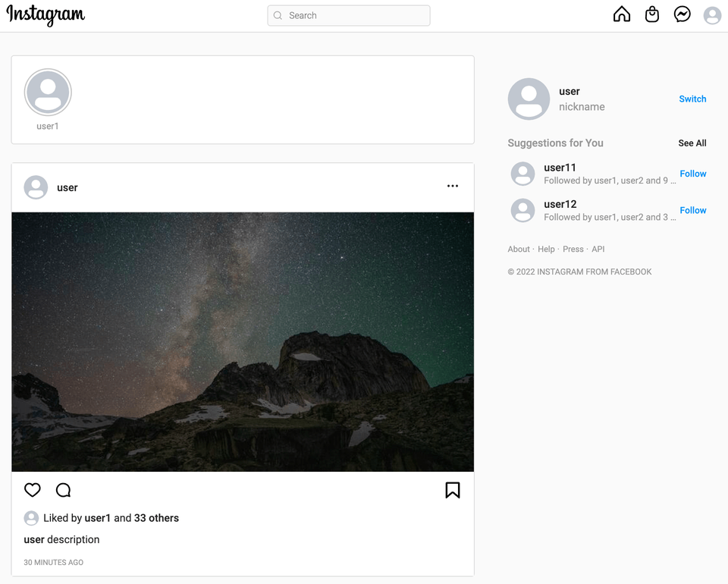Viewport: 728px width, 584px height.
Task: Follow user11
Action: tap(692, 174)
